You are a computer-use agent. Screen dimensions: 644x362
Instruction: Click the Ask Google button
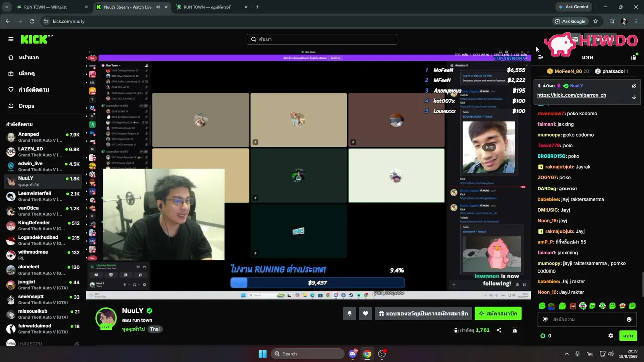click(x=570, y=21)
